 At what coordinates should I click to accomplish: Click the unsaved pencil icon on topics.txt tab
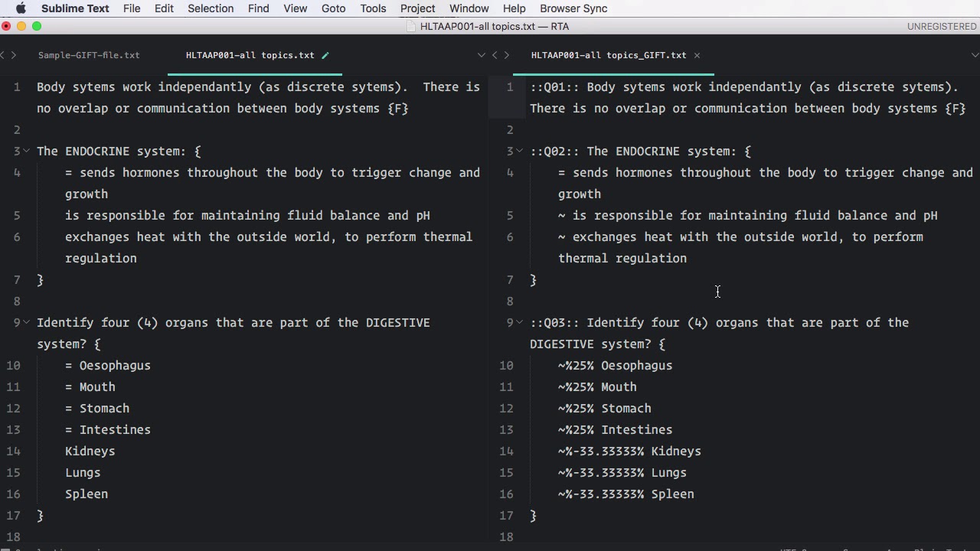[325, 55]
